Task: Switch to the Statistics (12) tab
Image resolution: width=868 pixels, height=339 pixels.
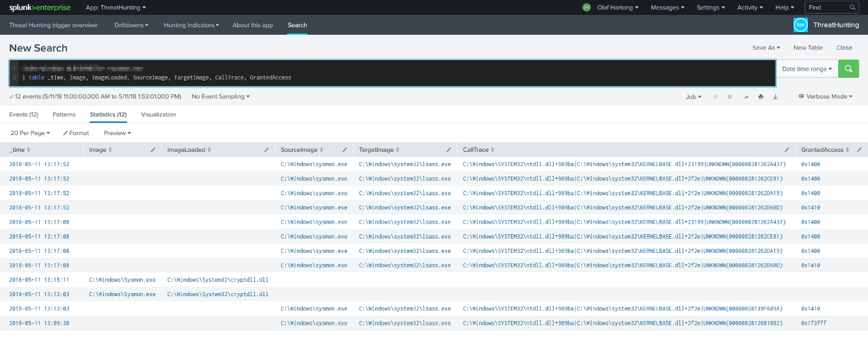Action: tap(108, 115)
